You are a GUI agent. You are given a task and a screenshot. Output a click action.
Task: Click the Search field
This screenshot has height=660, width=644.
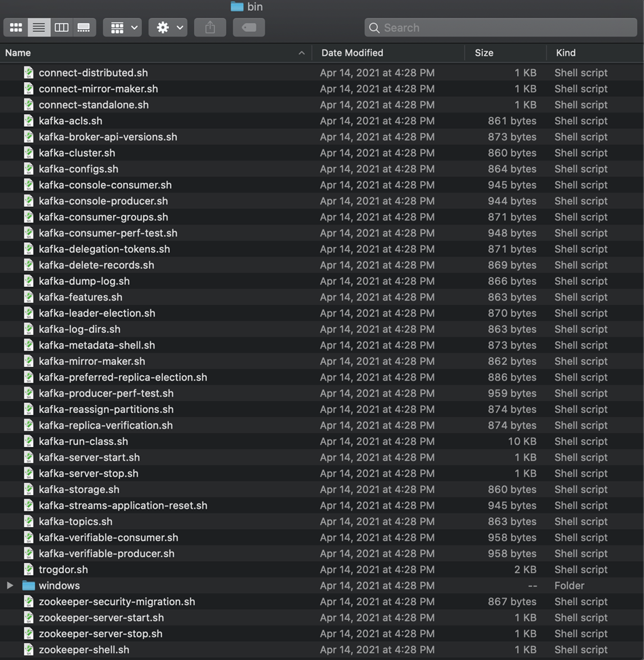pos(501,28)
